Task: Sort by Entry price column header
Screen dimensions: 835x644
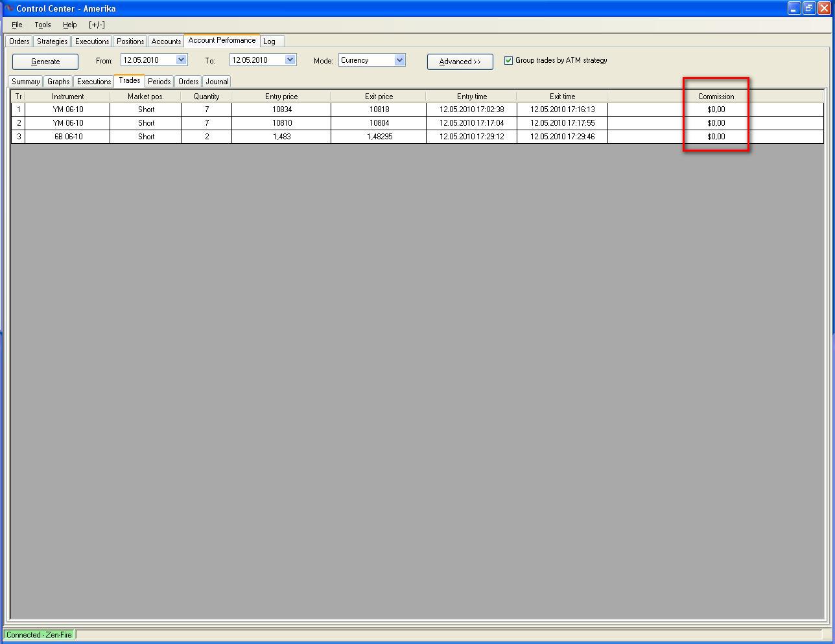Action: pyautogui.click(x=281, y=97)
